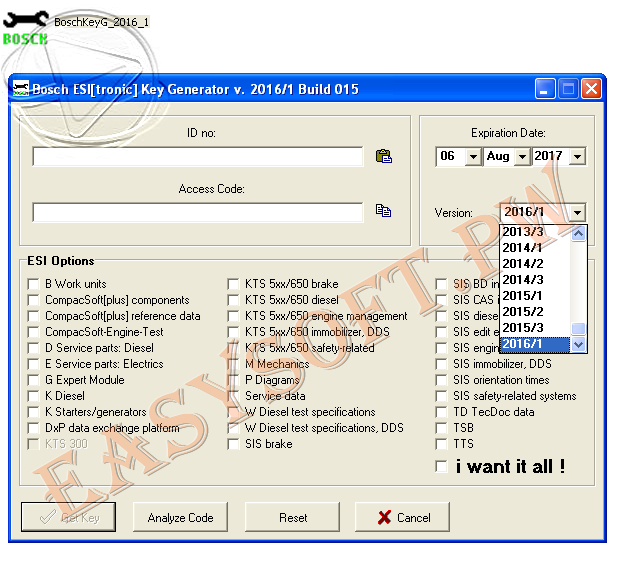
Task: Check the 'i want it all !' box
Action: pos(441,466)
